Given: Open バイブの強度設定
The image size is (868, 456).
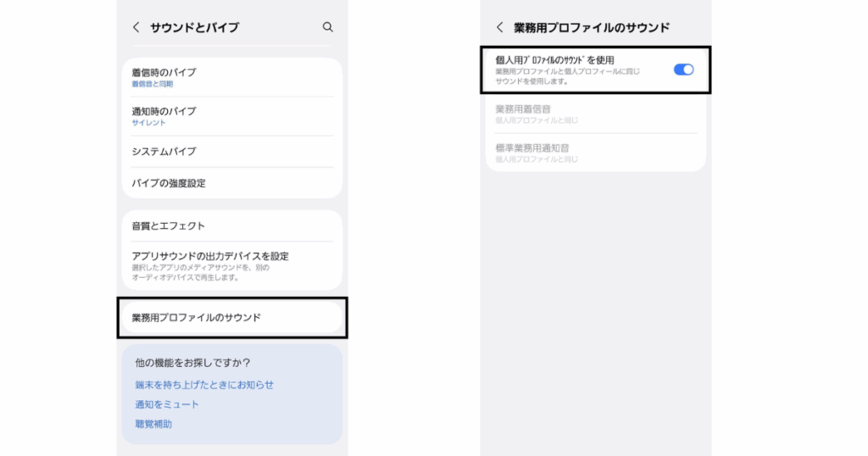Looking at the screenshot, I should pyautogui.click(x=232, y=183).
